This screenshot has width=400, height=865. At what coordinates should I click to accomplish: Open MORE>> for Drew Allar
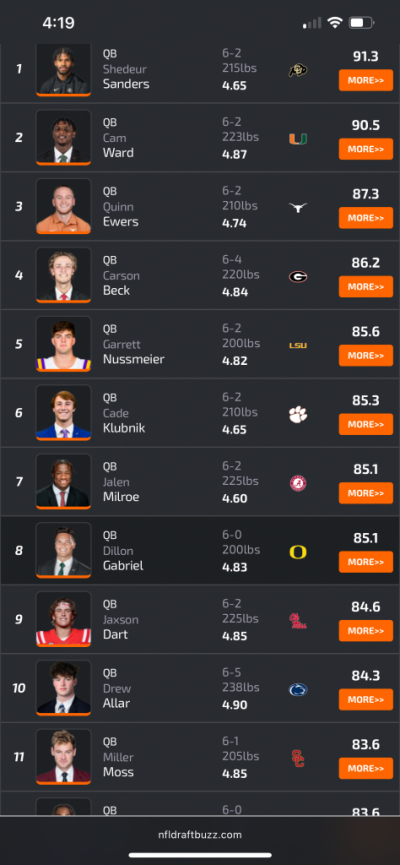pyautogui.click(x=366, y=700)
